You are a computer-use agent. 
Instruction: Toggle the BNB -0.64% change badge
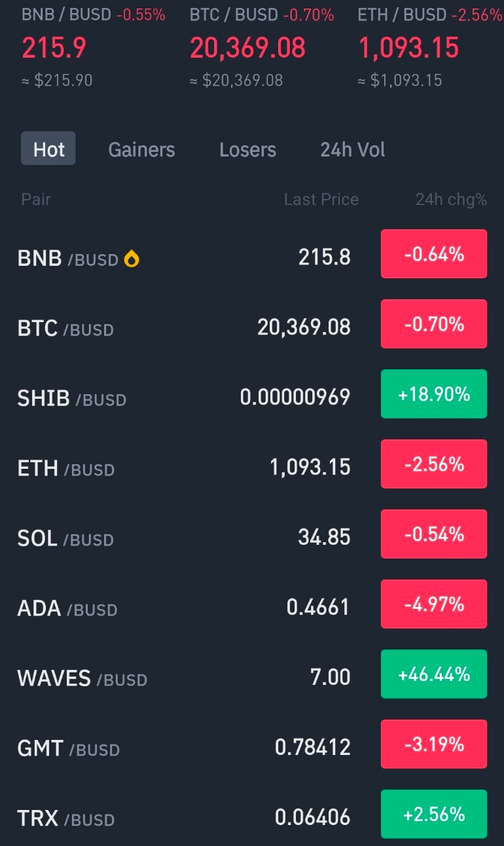point(434,254)
